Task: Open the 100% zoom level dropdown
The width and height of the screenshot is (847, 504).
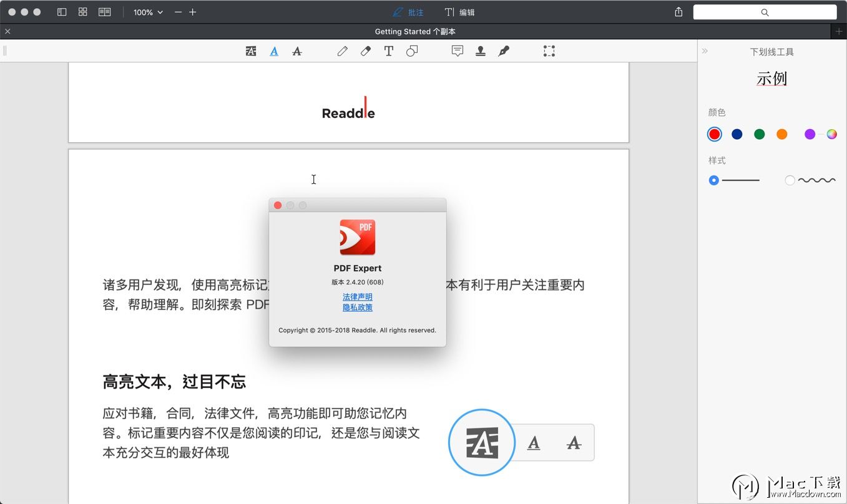Action: (148, 12)
